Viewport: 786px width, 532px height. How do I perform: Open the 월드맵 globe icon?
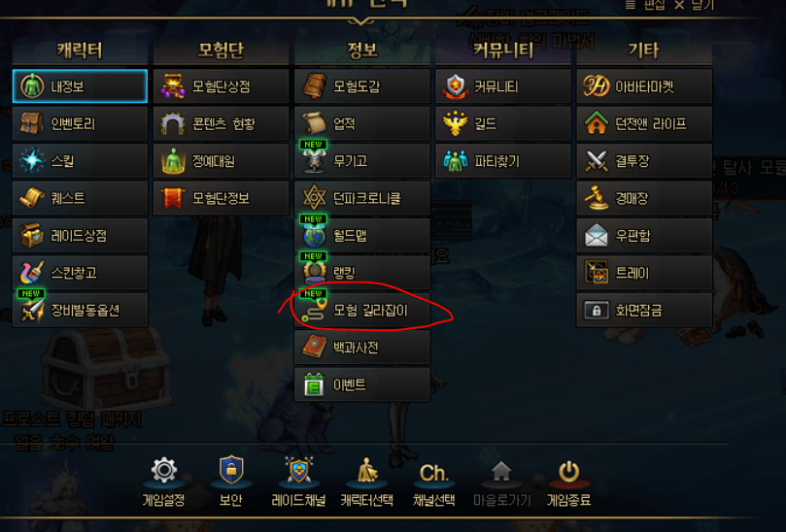[315, 236]
